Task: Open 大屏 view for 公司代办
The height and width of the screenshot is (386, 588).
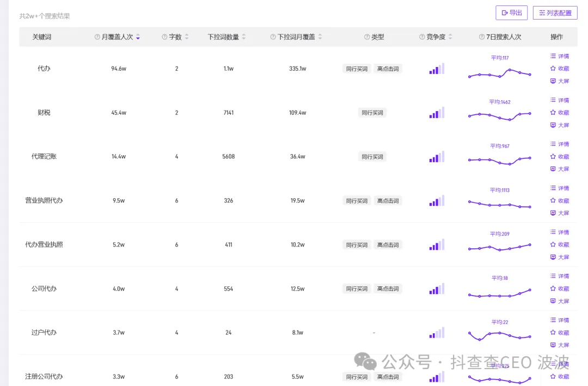Action: (x=559, y=301)
